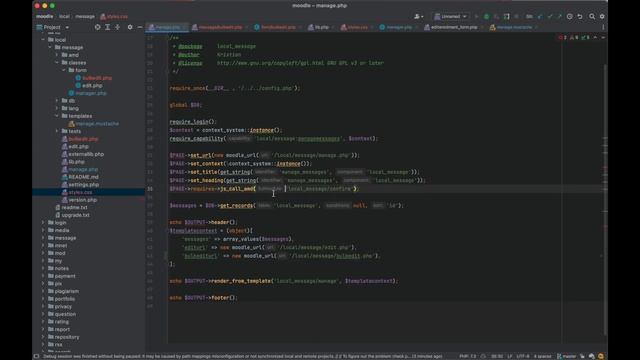Select settings.php in the project tree
This screenshot has width=640, height=360.
pos(80,184)
